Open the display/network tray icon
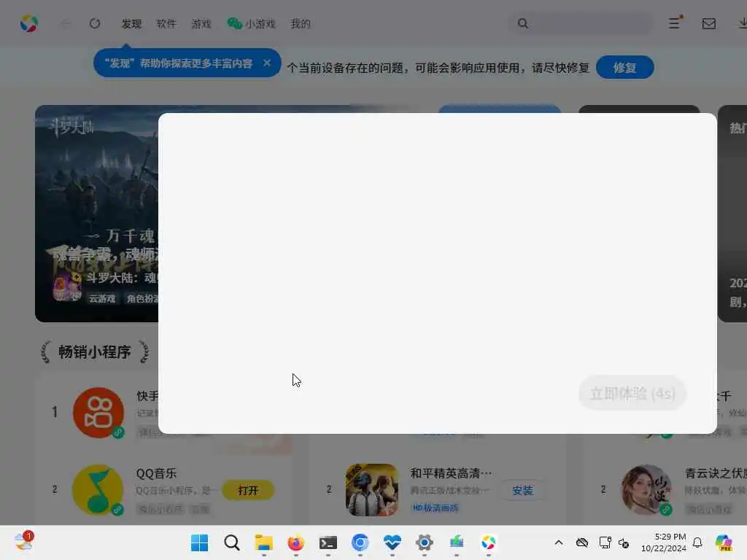 (605, 542)
